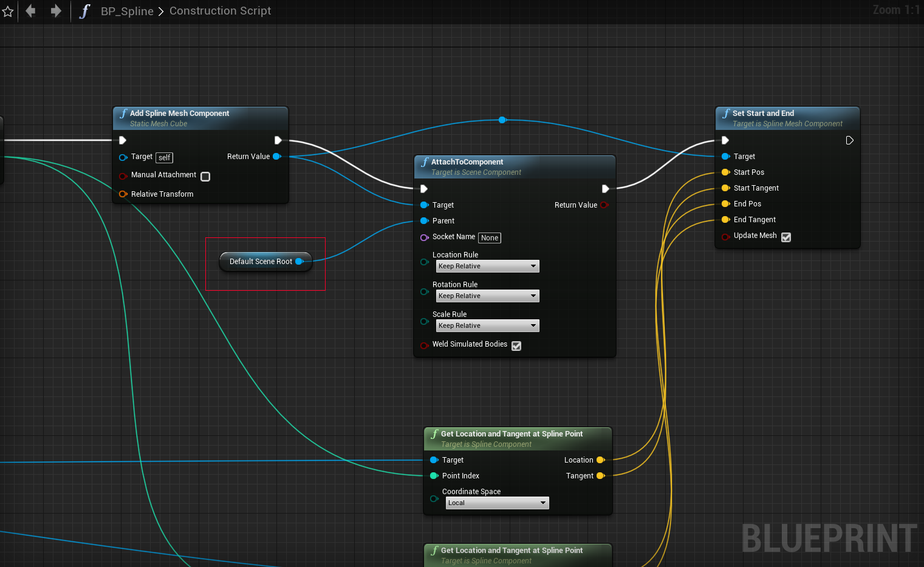Click Set Start and End output exec pin
The image size is (924, 567).
(850, 140)
